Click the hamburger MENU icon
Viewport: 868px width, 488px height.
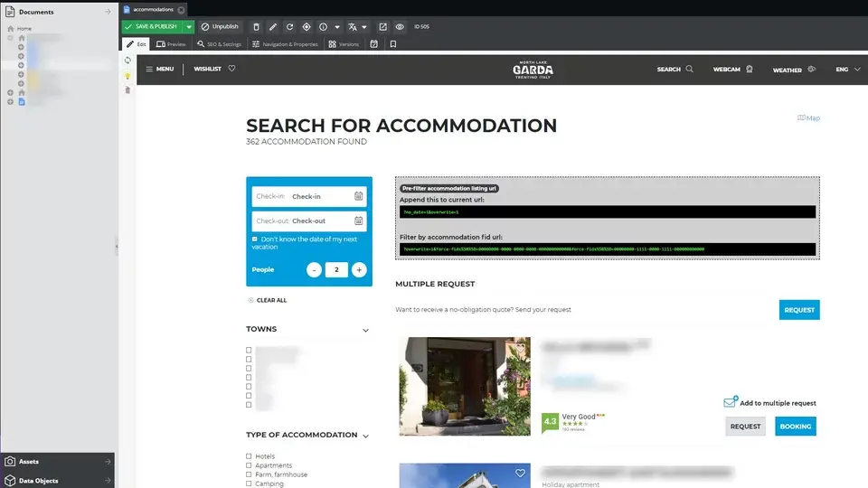click(149, 70)
